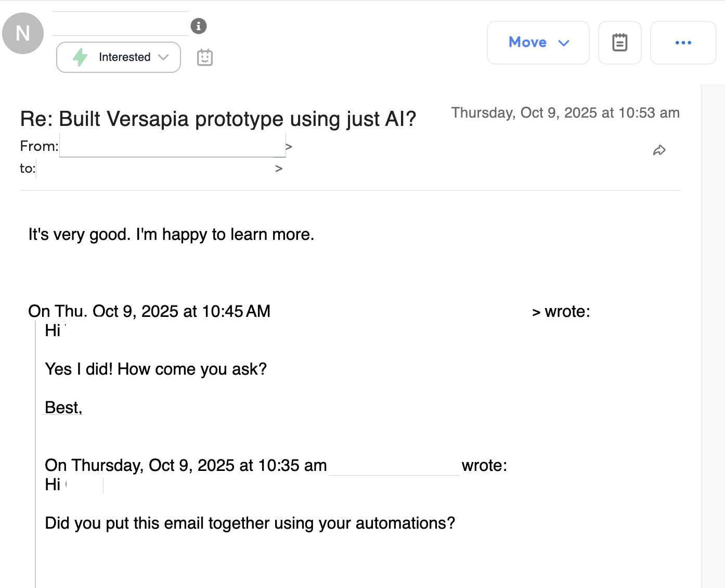The width and height of the screenshot is (725, 588).
Task: Select the email subject about Versapia prototype
Action: pyautogui.click(x=217, y=119)
